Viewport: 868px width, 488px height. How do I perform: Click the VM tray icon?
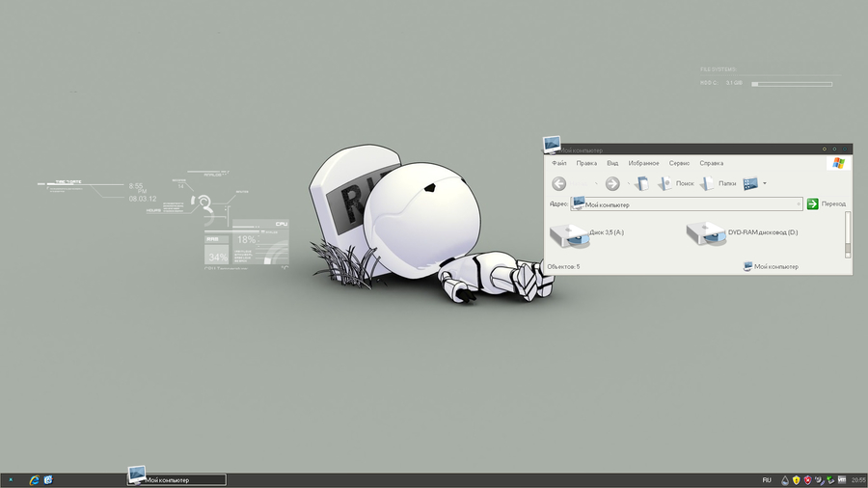[x=842, y=479]
